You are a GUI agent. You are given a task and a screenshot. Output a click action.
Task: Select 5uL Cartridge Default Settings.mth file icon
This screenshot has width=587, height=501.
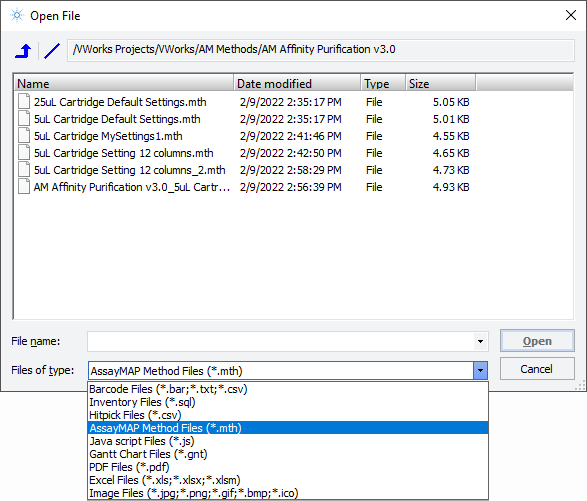point(24,119)
